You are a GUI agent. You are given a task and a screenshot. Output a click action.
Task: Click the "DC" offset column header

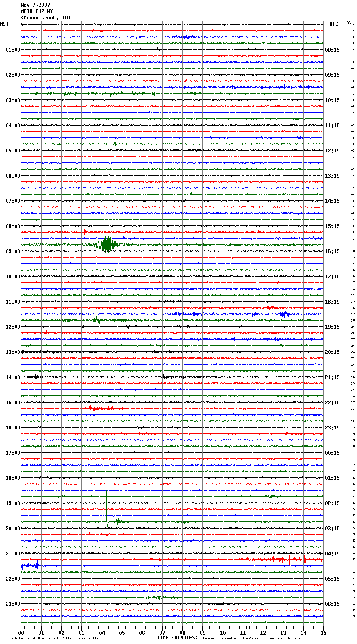click(349, 23)
